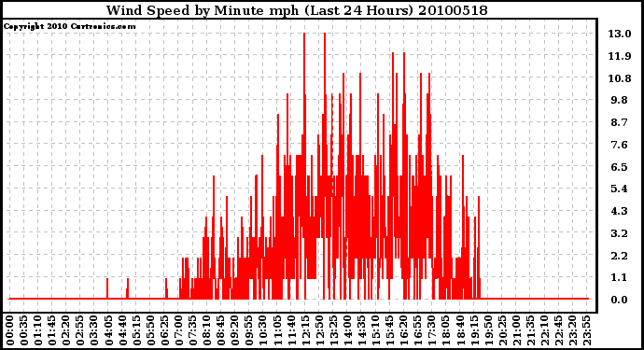This screenshot has width=644, height=350.
Task: Select the 10.8 y-axis label
Action: 620,78
